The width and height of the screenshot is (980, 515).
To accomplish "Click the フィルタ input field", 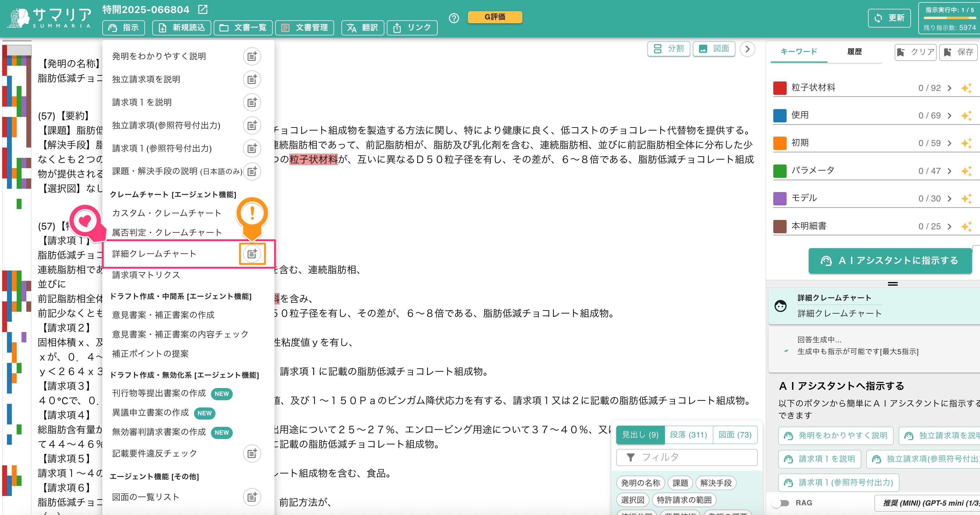I will point(687,457).
